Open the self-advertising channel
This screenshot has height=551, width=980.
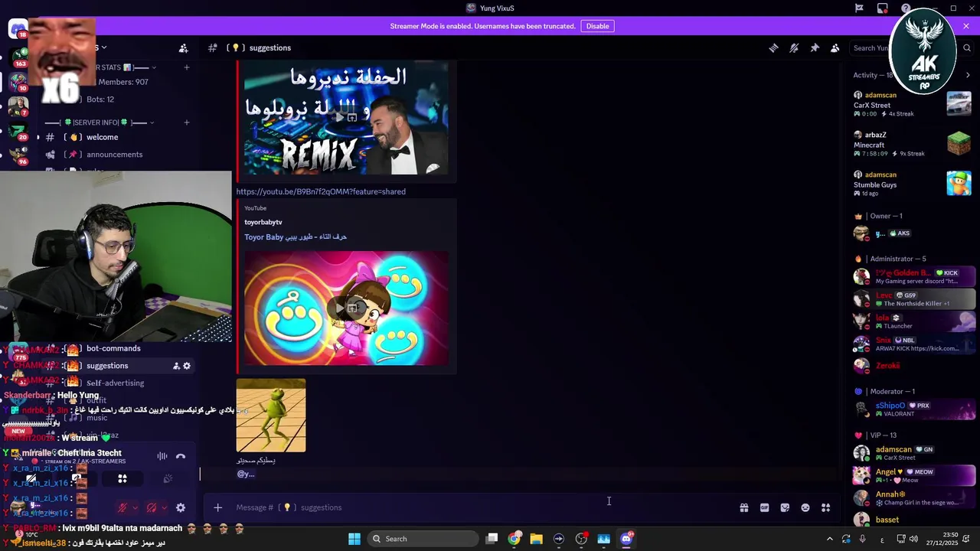pos(115,383)
